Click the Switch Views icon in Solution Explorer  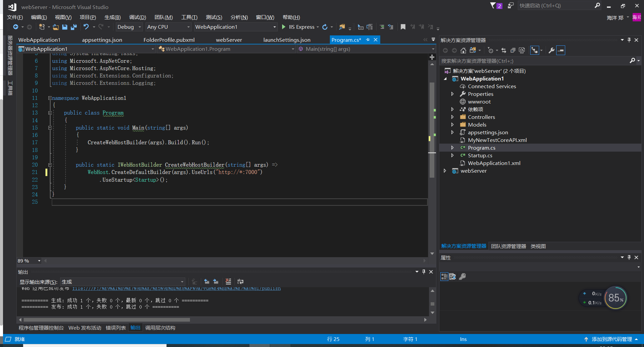click(x=473, y=50)
